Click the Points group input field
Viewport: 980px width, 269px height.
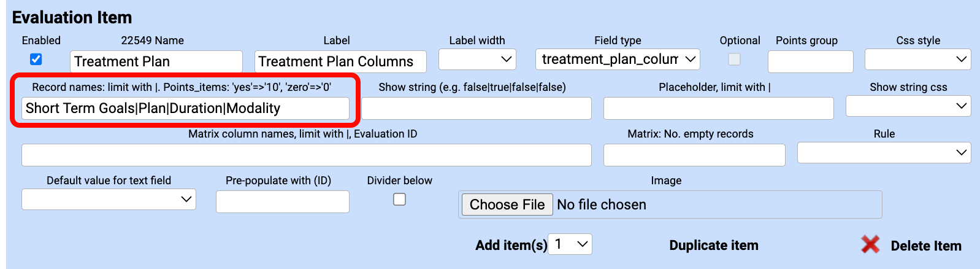coord(810,61)
